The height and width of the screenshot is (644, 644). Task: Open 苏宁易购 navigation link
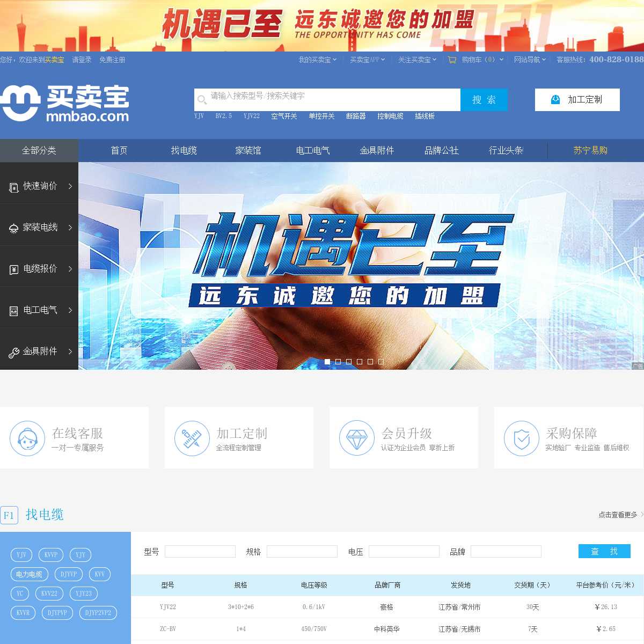(x=590, y=150)
